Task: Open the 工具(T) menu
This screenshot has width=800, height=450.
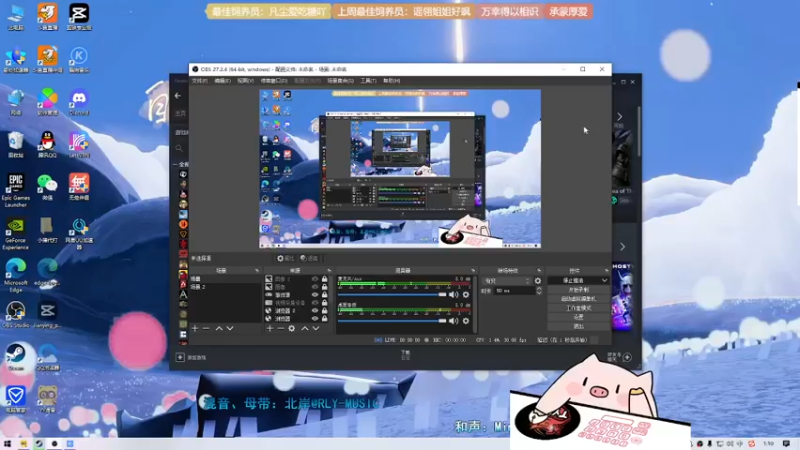Action: coord(368,81)
